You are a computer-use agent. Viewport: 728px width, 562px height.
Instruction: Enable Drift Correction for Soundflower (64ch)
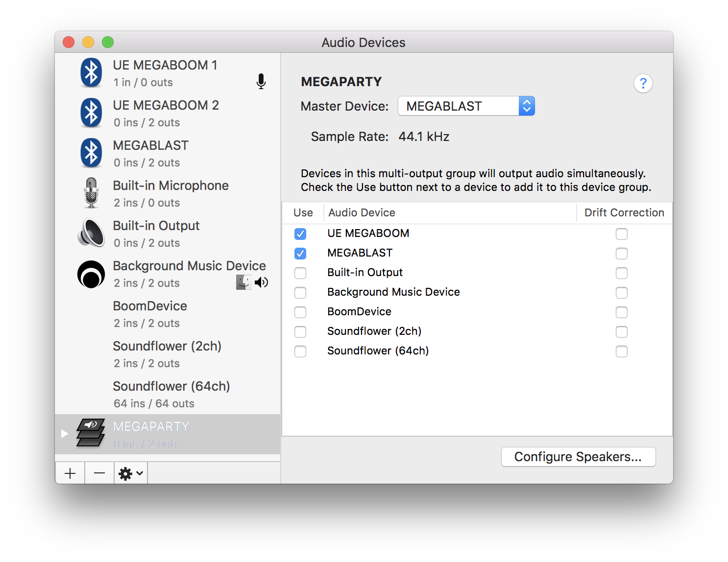622,351
